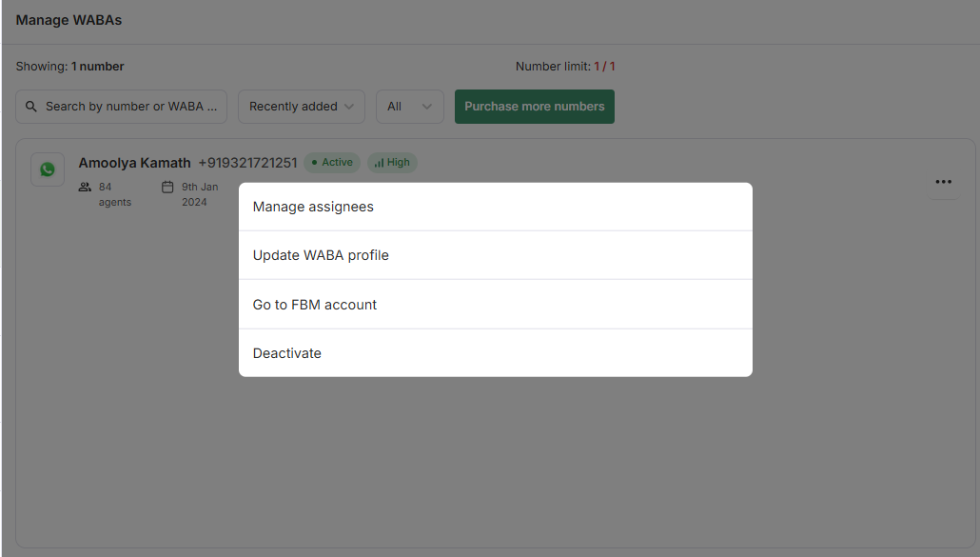Click the Number limit 1 / 1 indicator
The image size is (980, 557).
565,67
